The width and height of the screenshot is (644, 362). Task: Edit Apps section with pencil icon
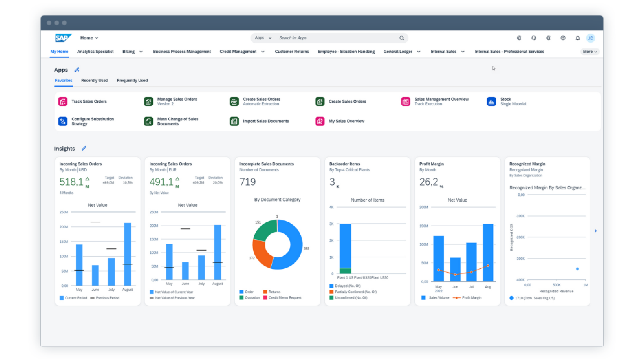pos(77,70)
